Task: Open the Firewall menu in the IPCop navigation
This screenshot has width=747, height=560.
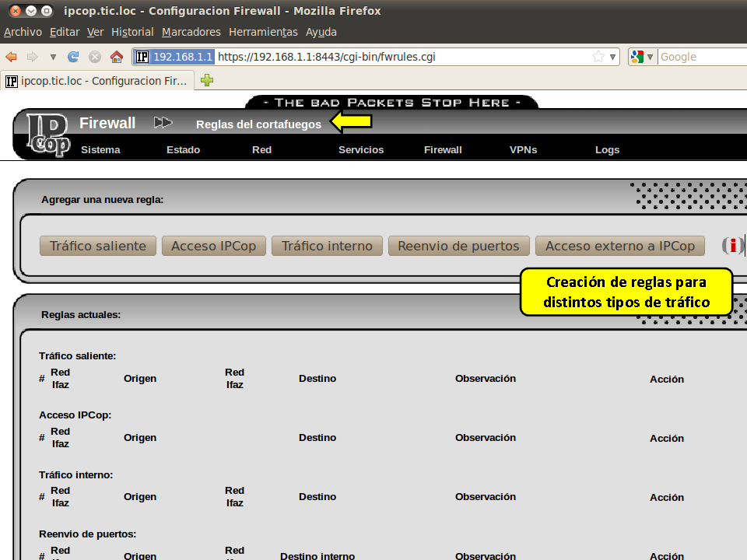Action: coord(443,149)
